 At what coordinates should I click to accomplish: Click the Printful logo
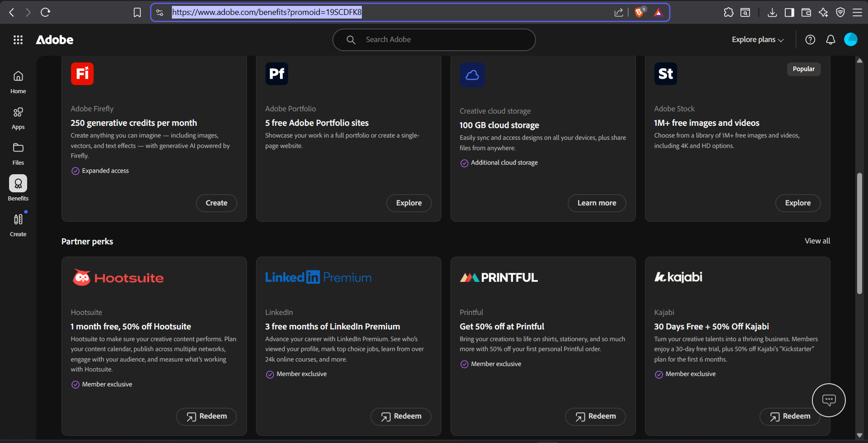coord(499,277)
